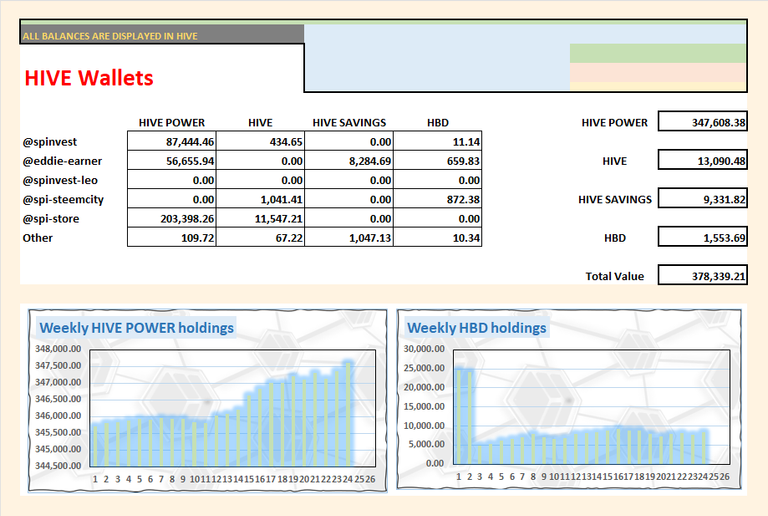Click cell value 1,041.41
The height and width of the screenshot is (516, 768).
260,199
